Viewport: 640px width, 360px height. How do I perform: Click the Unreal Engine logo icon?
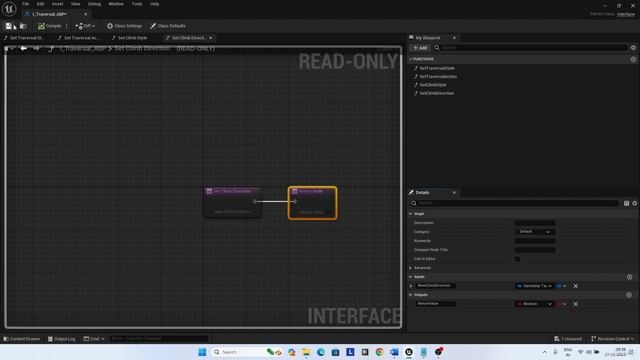pos(9,8)
